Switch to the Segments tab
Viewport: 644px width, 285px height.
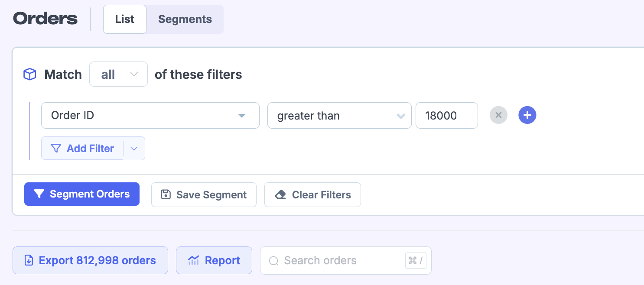[x=185, y=19]
